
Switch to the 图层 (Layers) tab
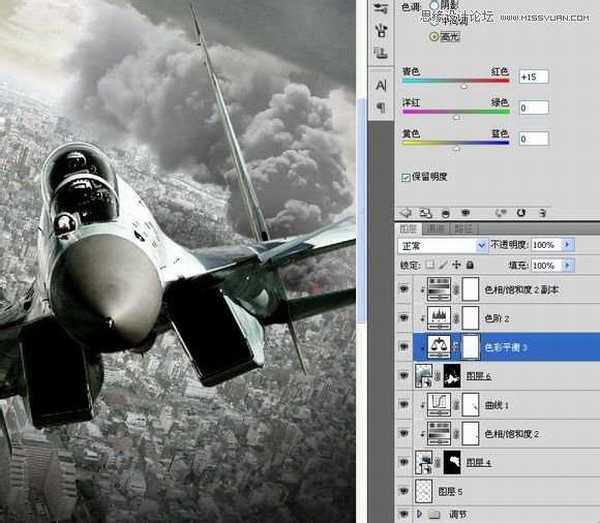pos(409,228)
